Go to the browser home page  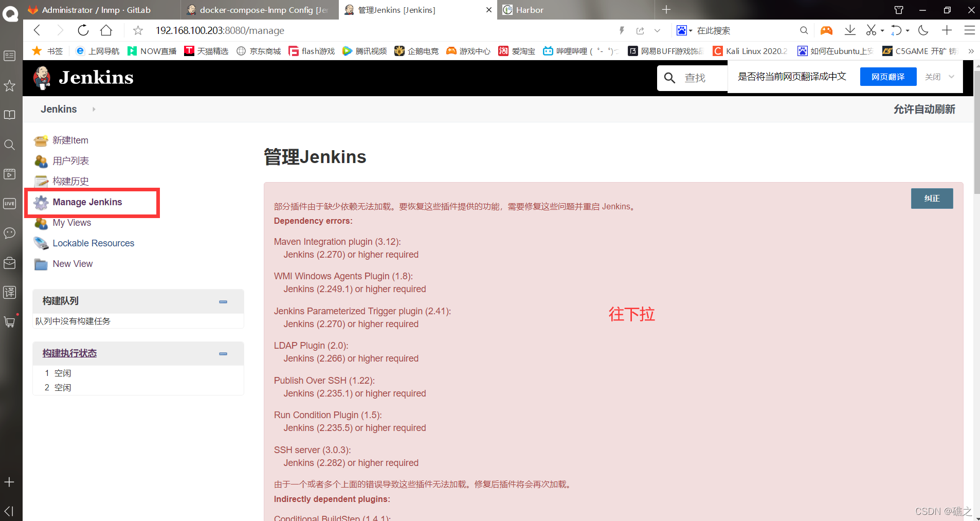click(106, 30)
